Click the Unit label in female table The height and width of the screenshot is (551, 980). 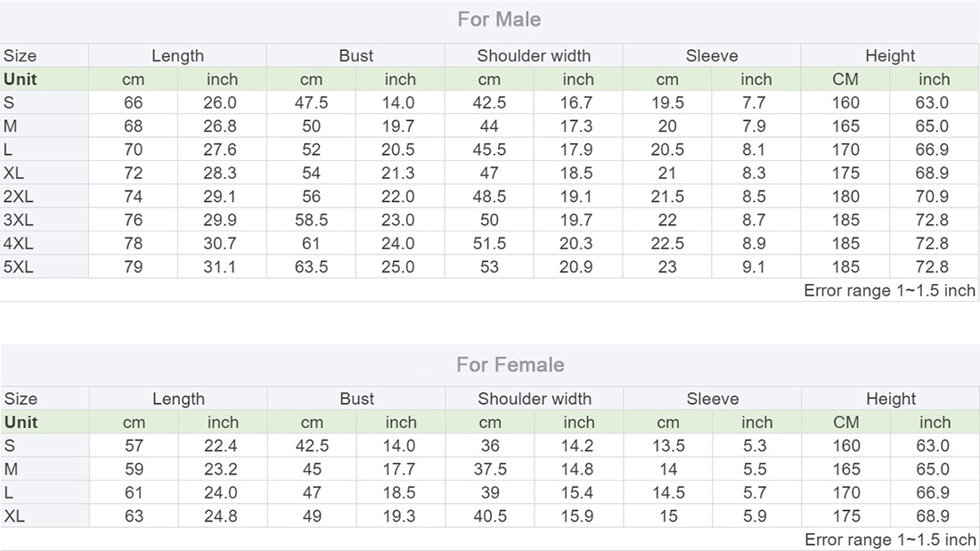point(20,422)
